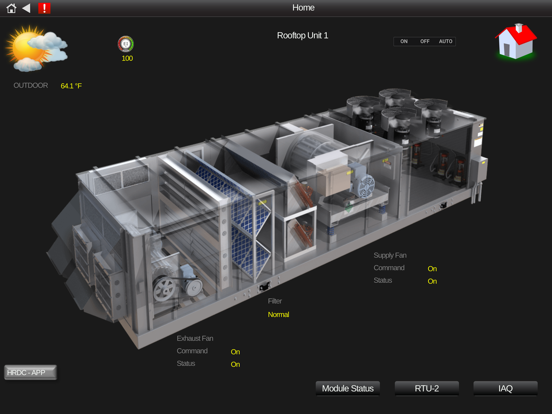Click the outdoor temperature 64.1 °F value
The width and height of the screenshot is (552, 414).
pos(71,86)
